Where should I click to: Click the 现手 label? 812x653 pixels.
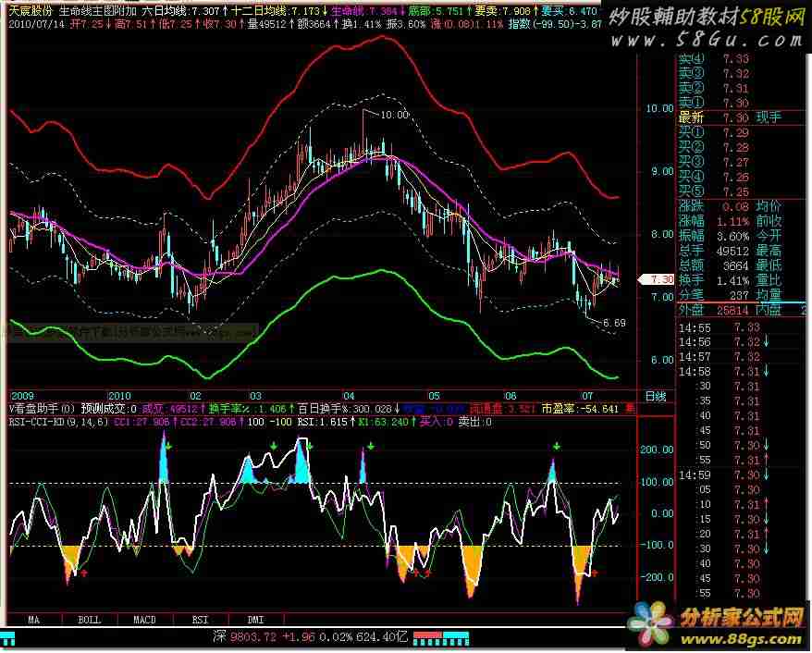coord(769,117)
